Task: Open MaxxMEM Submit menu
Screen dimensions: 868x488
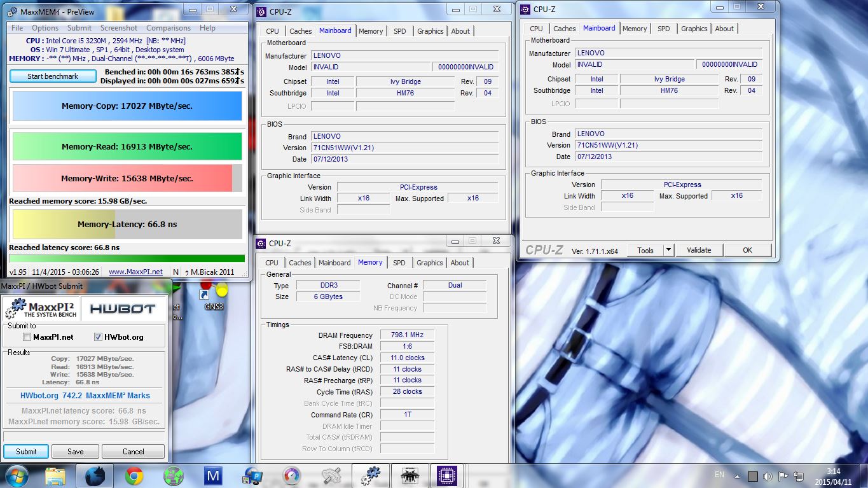Action: click(x=79, y=28)
